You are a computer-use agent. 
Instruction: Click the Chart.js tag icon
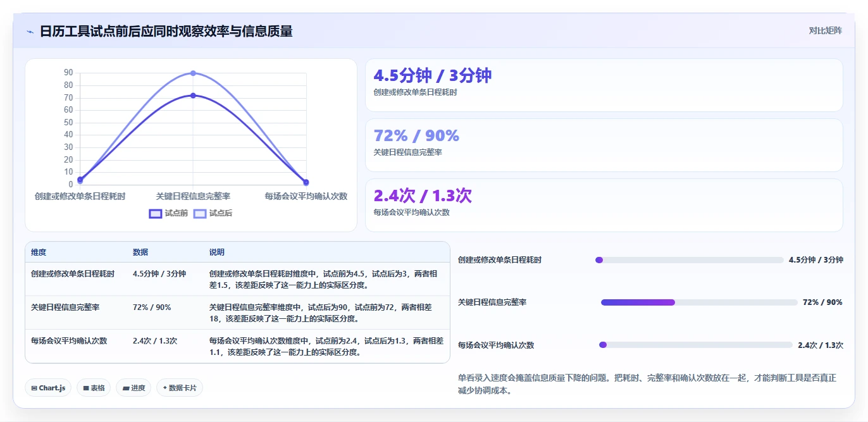coord(34,388)
